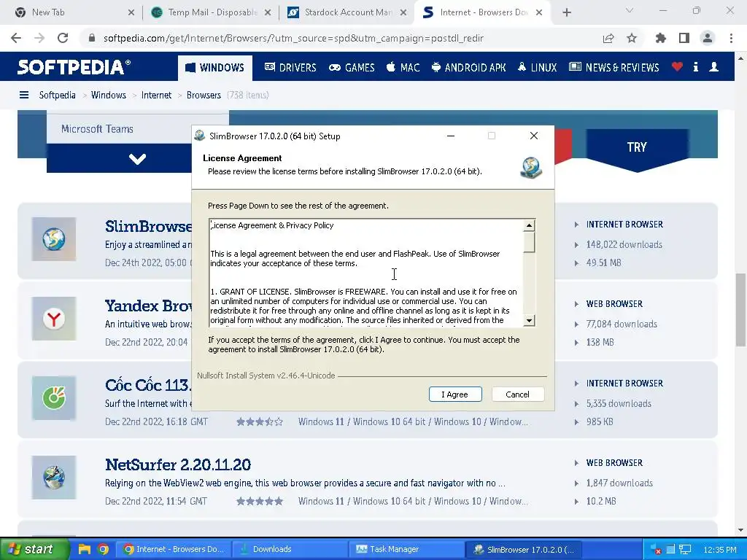Open the DRIVERS section
747x560 pixels.
pyautogui.click(x=290, y=68)
